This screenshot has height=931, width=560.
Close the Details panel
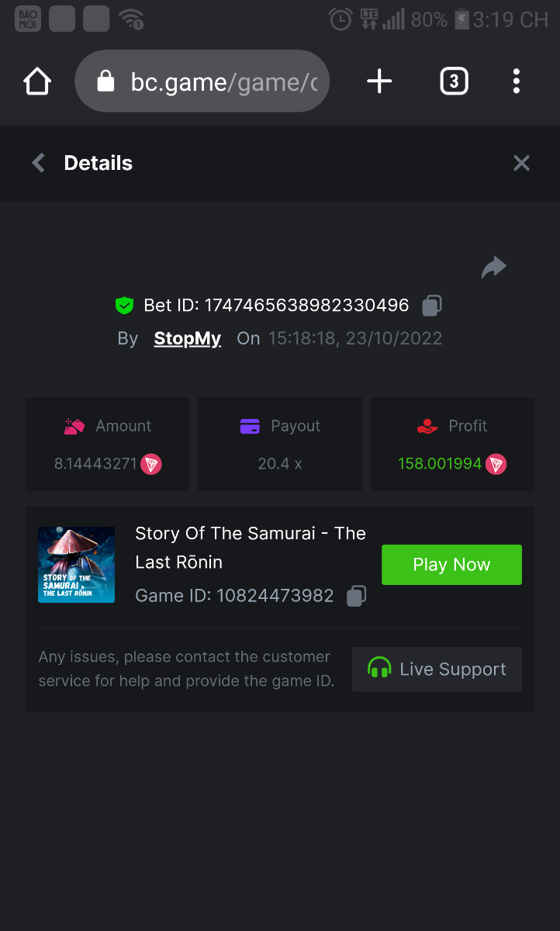coord(521,163)
